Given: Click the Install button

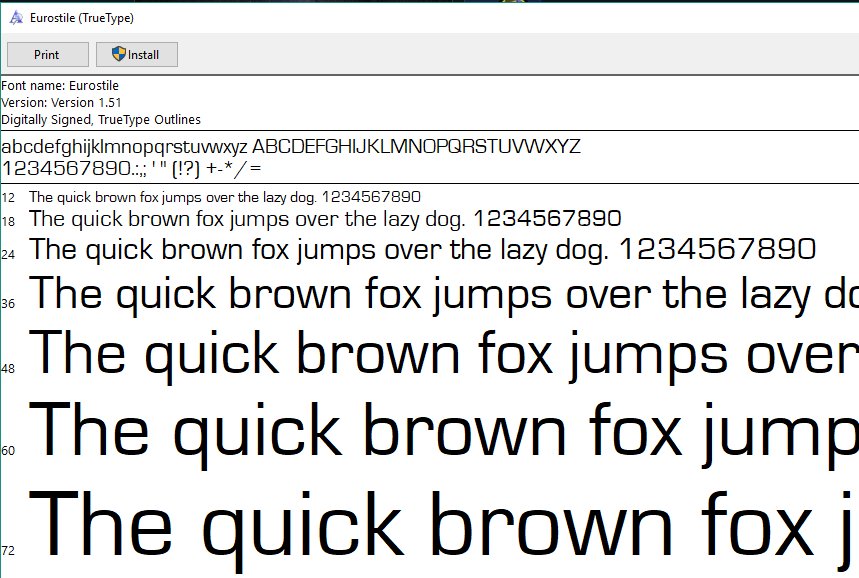Looking at the screenshot, I should [x=137, y=55].
